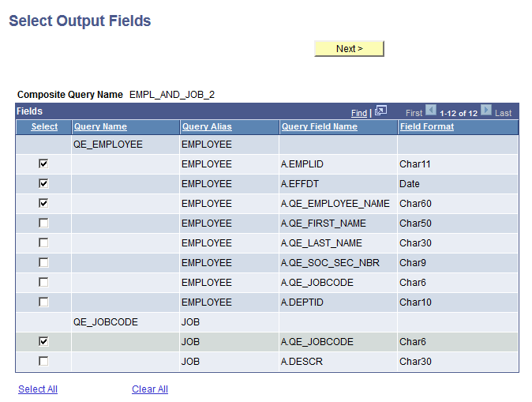Sort by Field Format column header

(427, 126)
